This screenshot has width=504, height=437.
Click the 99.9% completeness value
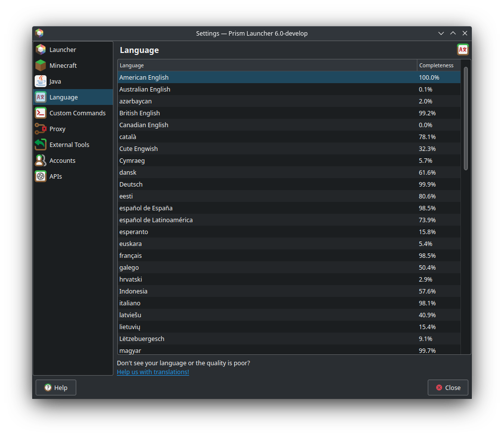[427, 185]
